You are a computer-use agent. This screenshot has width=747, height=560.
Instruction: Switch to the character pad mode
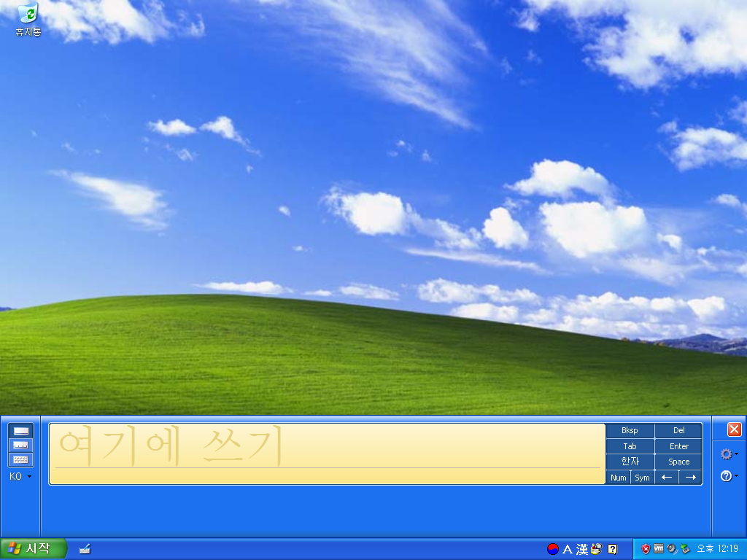20,446
